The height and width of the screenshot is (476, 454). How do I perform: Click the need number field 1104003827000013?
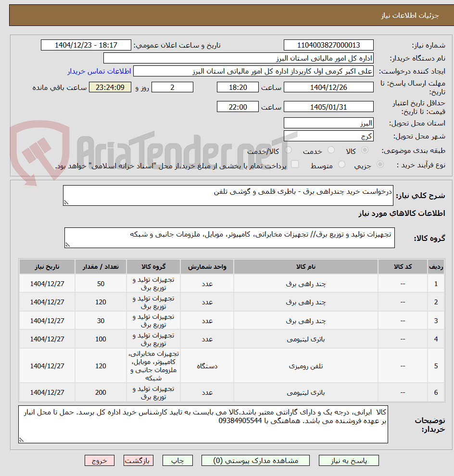328,45
